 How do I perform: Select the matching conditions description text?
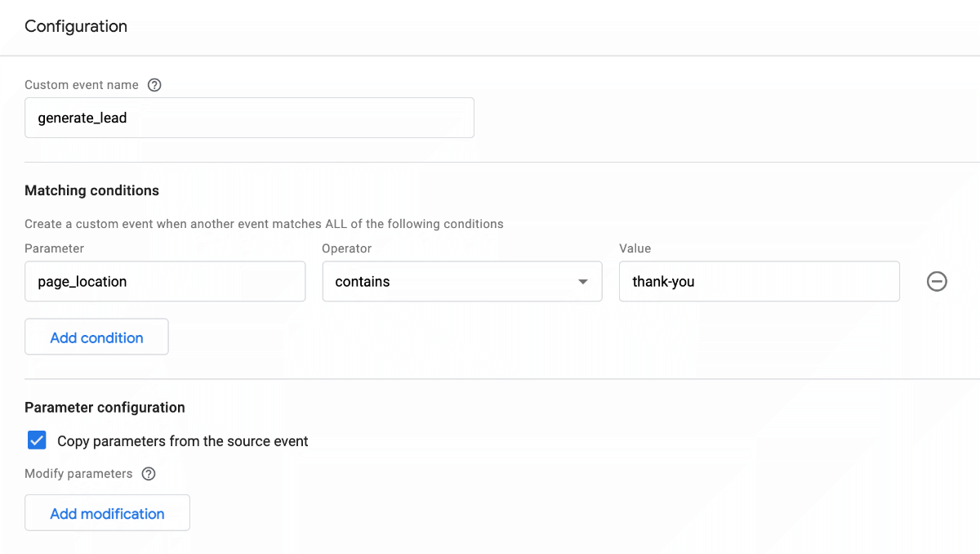click(x=264, y=224)
